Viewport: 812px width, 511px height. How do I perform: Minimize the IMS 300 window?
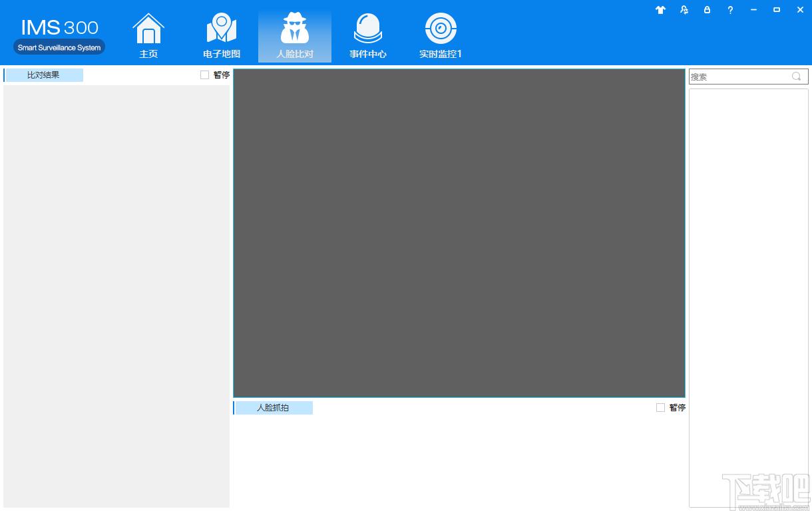(x=753, y=10)
